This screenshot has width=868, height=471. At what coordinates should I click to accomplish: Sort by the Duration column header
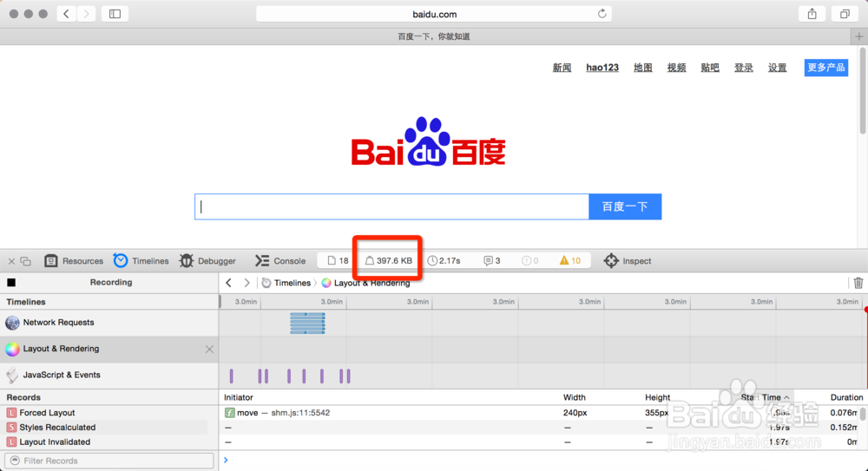(x=846, y=397)
